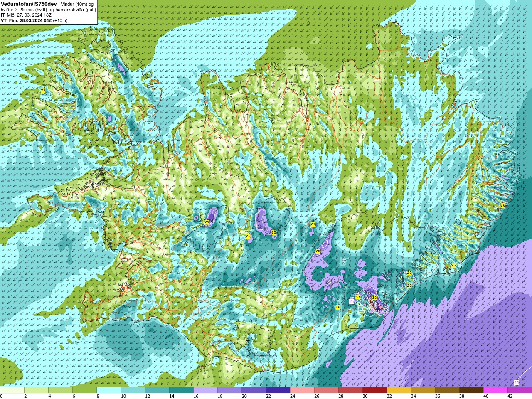Pick the 12–14 m/s turquoise legend swatch

pyautogui.click(x=157, y=390)
